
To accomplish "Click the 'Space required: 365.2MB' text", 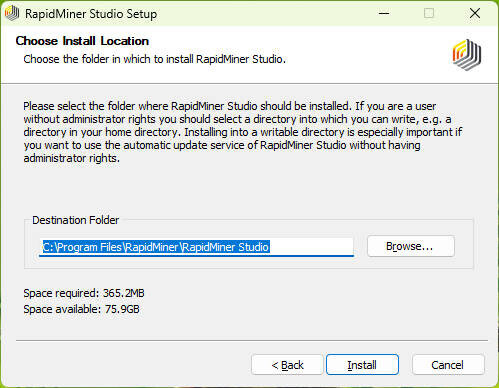I will pyautogui.click(x=84, y=293).
